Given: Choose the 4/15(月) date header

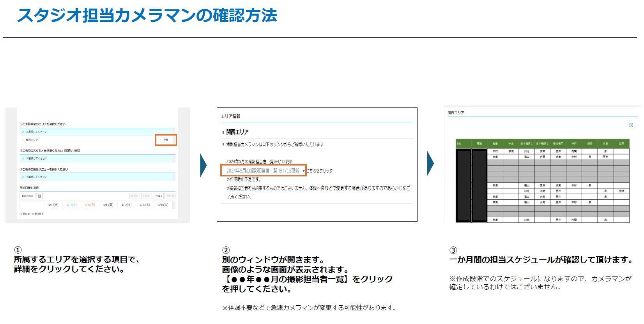Looking at the screenshot, I should (x=108, y=205).
